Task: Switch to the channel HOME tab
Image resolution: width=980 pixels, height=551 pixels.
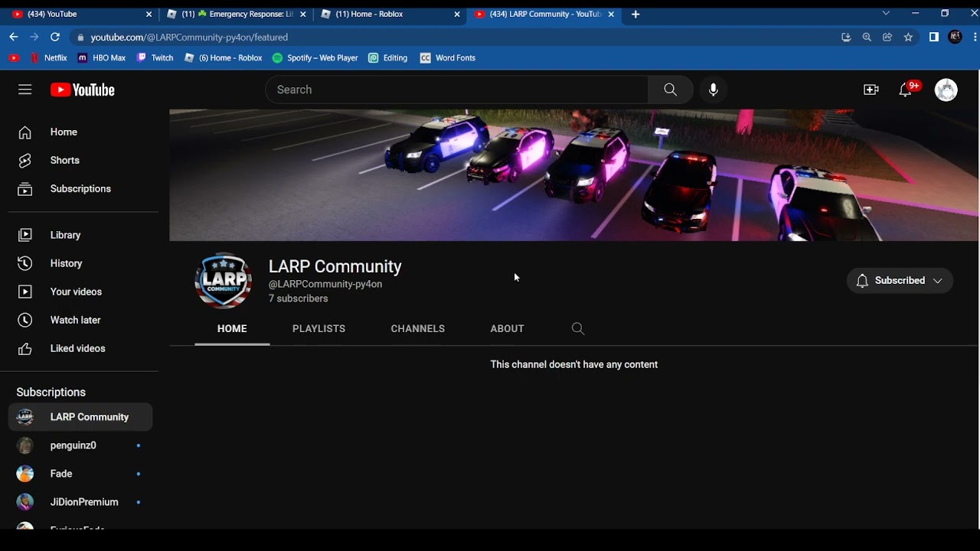Action: (x=232, y=329)
